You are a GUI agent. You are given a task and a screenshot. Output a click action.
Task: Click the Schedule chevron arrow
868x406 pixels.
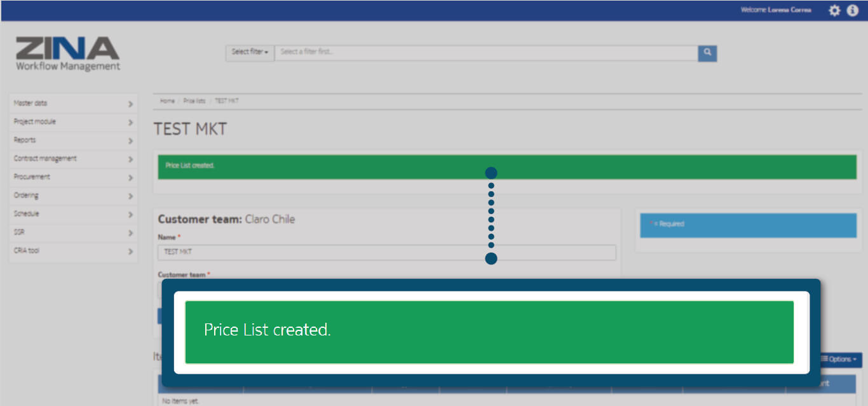(130, 215)
